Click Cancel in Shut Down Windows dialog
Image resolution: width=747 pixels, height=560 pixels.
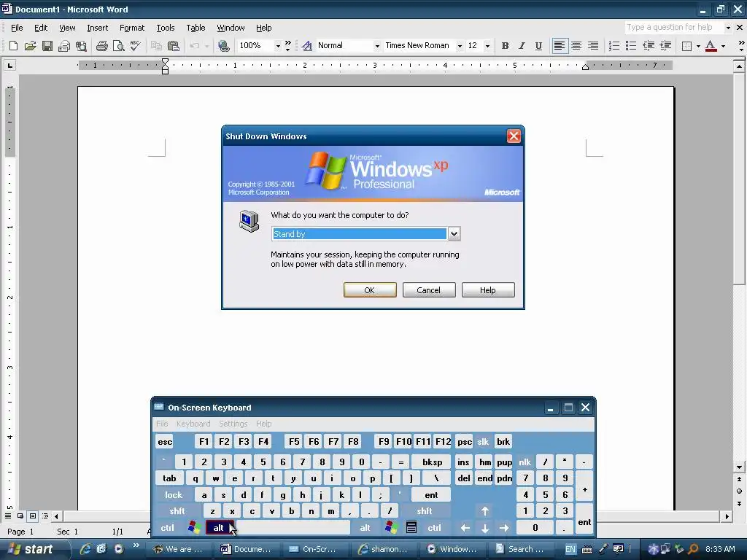(x=429, y=290)
